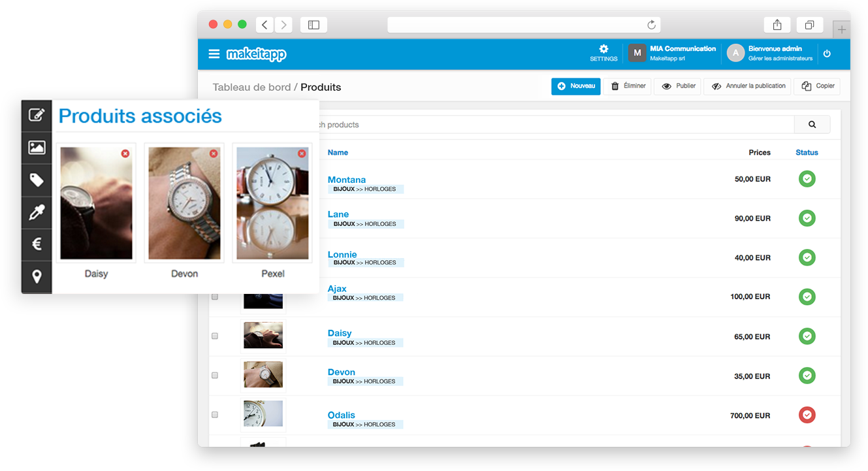Click the Publier button
This screenshot has width=868, height=471.
click(x=678, y=86)
